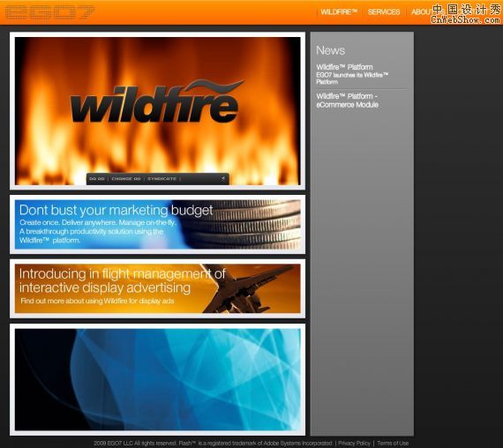Screen dimensions: 503x448
Task: Mute sound with the player speaker icon
Action: click(x=223, y=178)
